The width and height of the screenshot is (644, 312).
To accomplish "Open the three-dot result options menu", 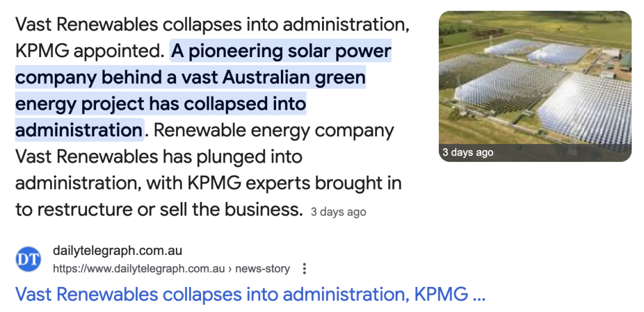I will coord(305,269).
